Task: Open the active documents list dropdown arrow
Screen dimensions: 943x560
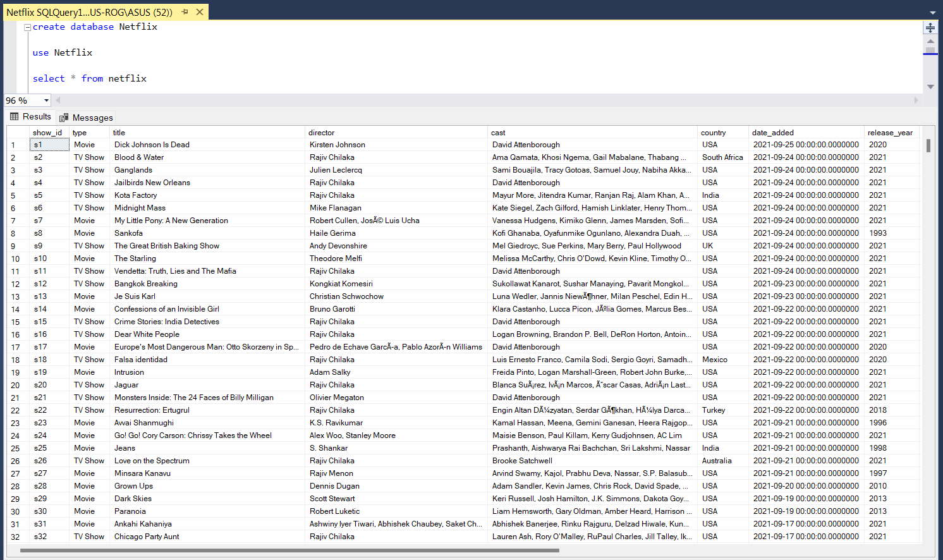Action: click(x=932, y=13)
